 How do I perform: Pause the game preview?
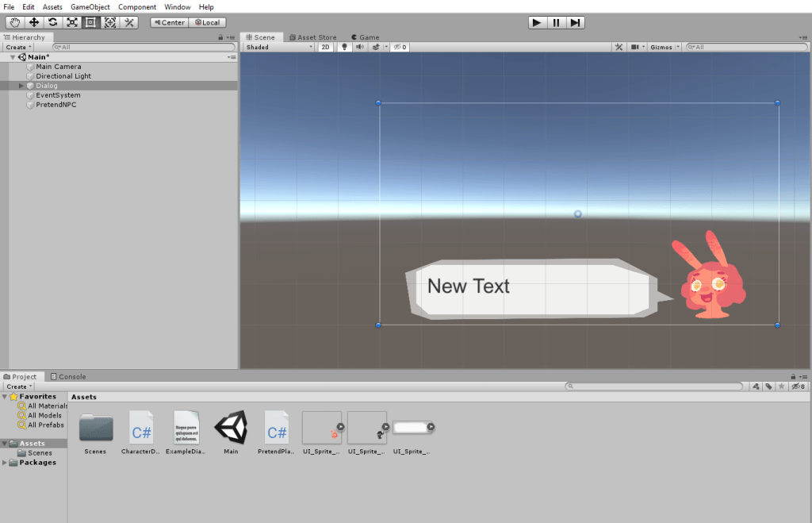tap(557, 22)
